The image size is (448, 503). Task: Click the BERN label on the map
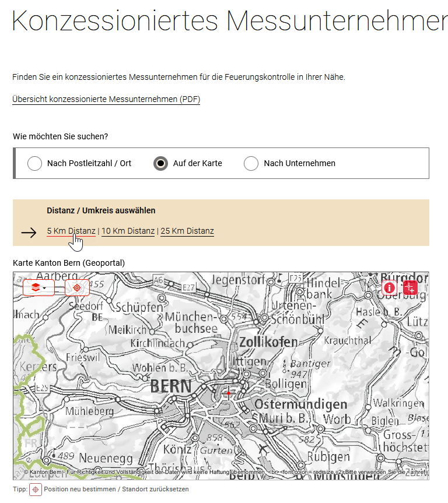point(171,386)
